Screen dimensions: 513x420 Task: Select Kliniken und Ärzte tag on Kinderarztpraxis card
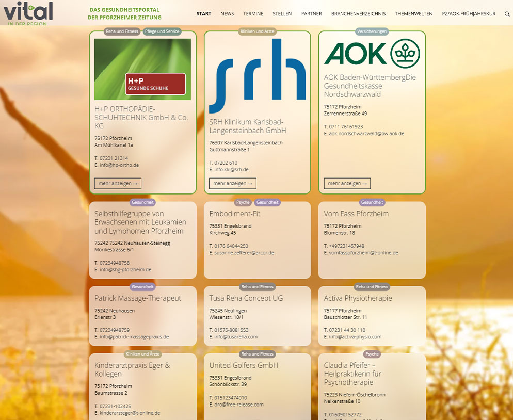(142, 354)
